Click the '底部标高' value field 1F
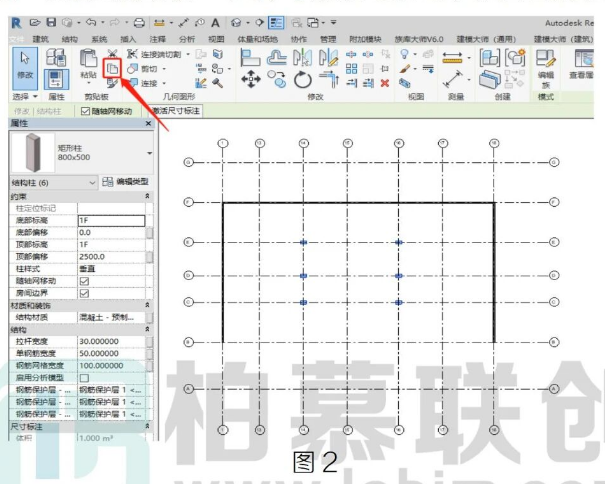The width and height of the screenshot is (605, 484). point(112,220)
